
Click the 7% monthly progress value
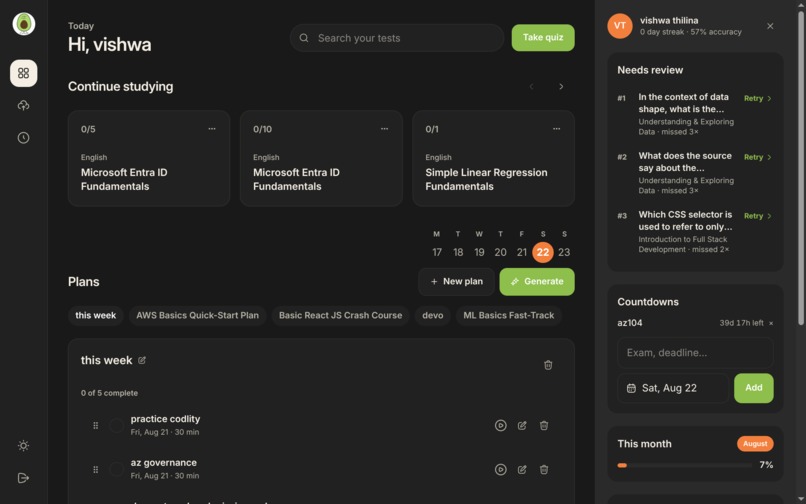pyautogui.click(x=766, y=465)
